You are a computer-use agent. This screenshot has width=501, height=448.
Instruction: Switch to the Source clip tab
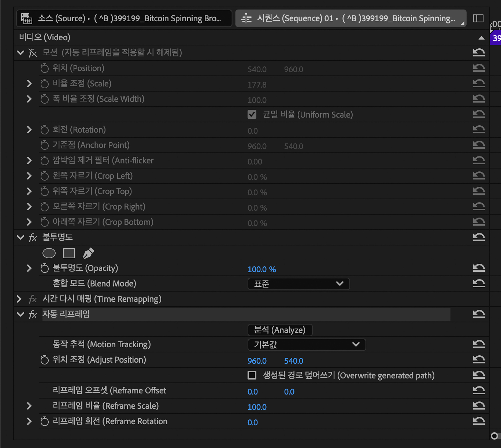[124, 19]
